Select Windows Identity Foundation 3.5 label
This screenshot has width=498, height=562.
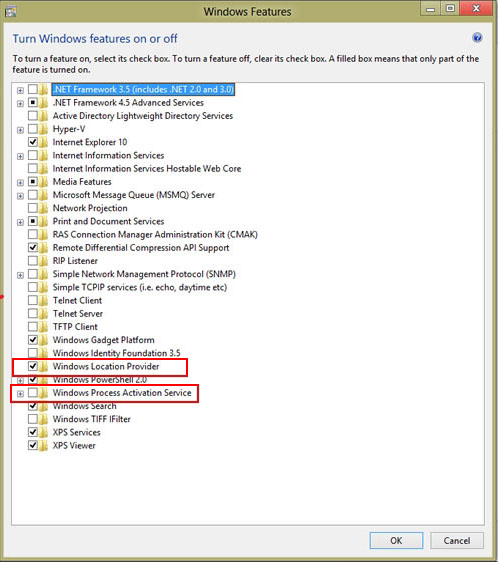tap(117, 353)
